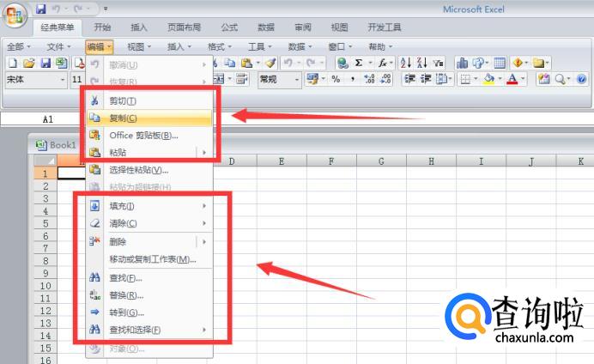The image size is (594, 364).
Task: Switch to the 公式 ribbon tab
Action: (229, 27)
